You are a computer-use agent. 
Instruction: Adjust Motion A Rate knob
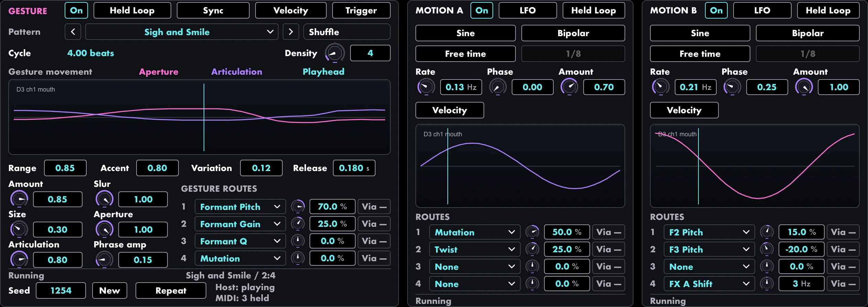point(426,87)
